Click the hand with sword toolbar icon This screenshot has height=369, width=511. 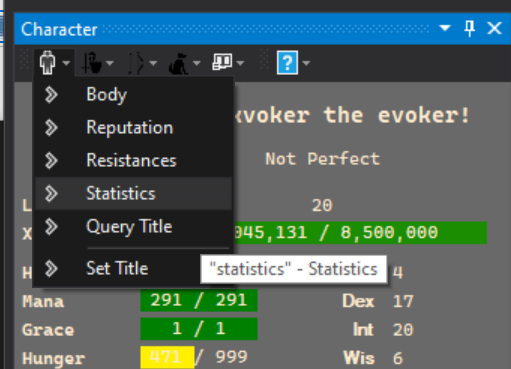[92, 62]
